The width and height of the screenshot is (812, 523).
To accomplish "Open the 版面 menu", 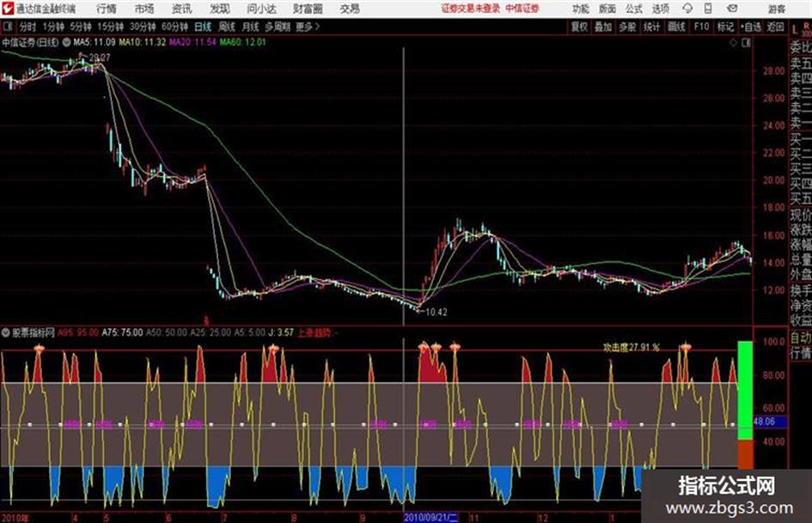I will [x=607, y=9].
